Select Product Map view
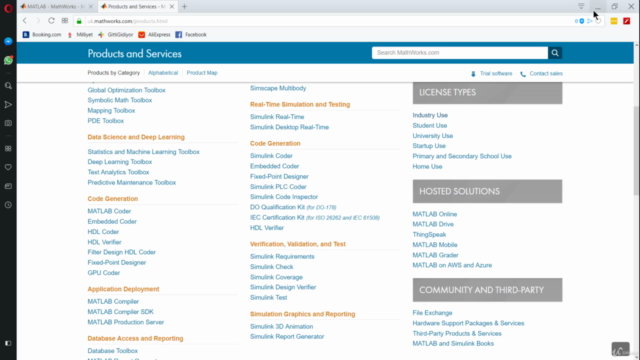640x360 pixels. [x=202, y=73]
